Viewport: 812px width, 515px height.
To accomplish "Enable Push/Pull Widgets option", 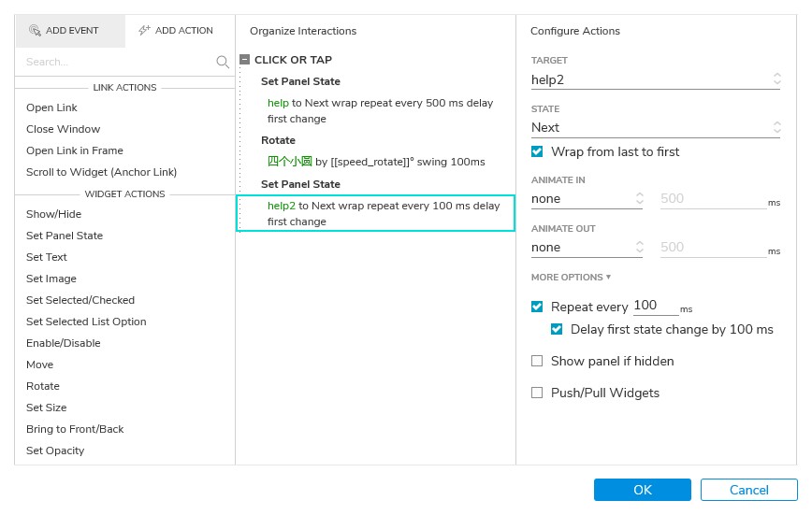I will [x=537, y=393].
